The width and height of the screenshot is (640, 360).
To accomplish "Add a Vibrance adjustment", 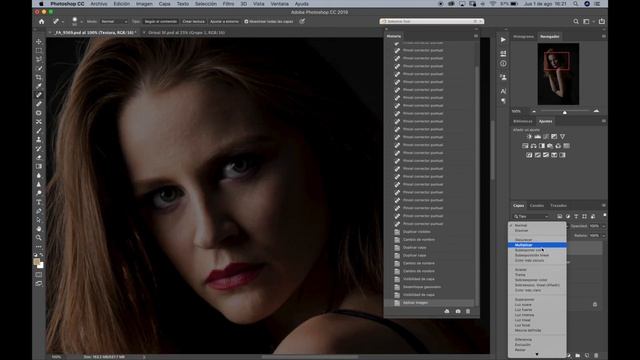I will point(562,137).
